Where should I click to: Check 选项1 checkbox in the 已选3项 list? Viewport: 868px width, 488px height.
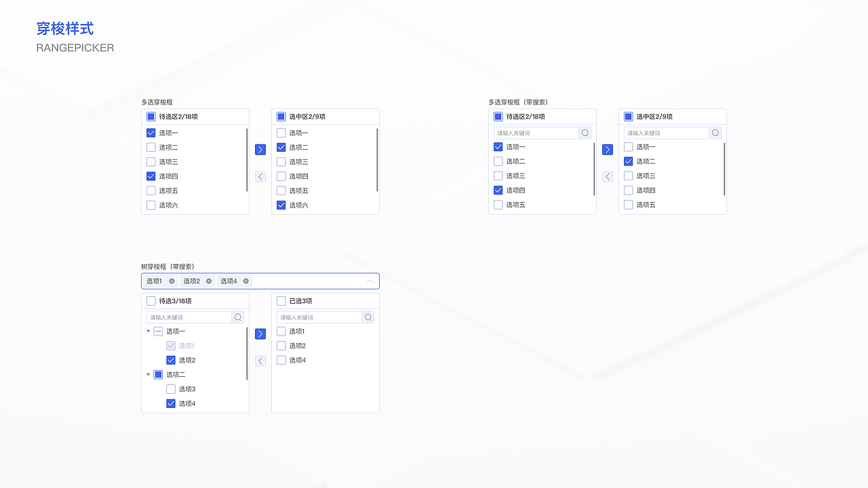(x=281, y=331)
